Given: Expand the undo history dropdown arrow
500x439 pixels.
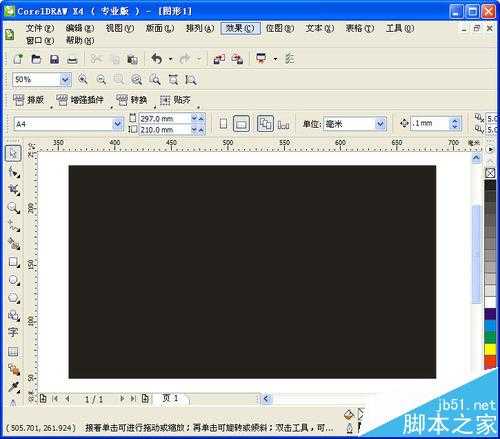Looking at the screenshot, I should 170,59.
